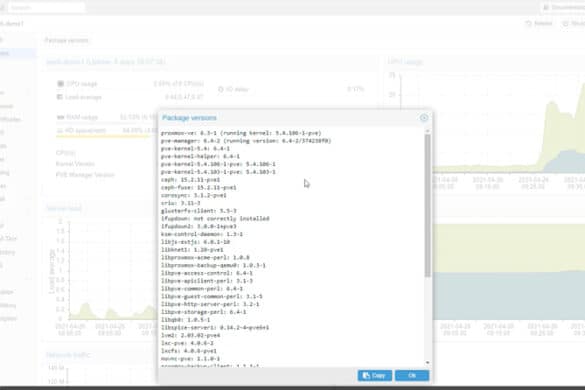Select the glusterfs-client line
This screenshot has width=585, height=390.
(x=198, y=211)
